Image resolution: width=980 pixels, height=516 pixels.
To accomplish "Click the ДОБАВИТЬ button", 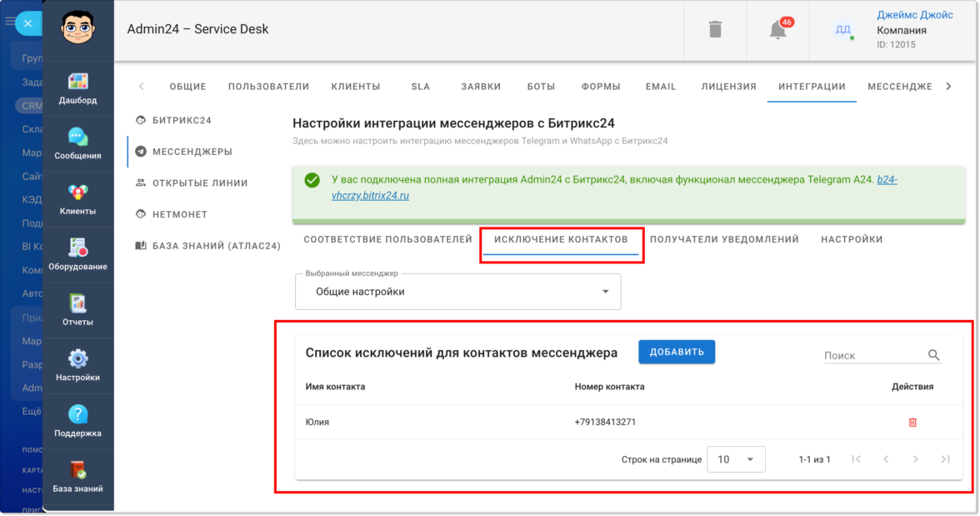I will [x=677, y=352].
